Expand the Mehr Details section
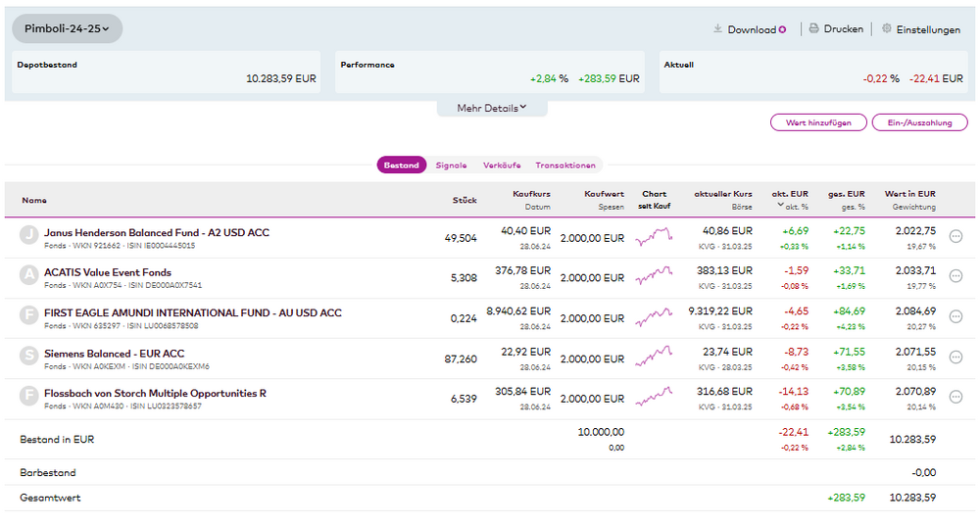 [492, 108]
